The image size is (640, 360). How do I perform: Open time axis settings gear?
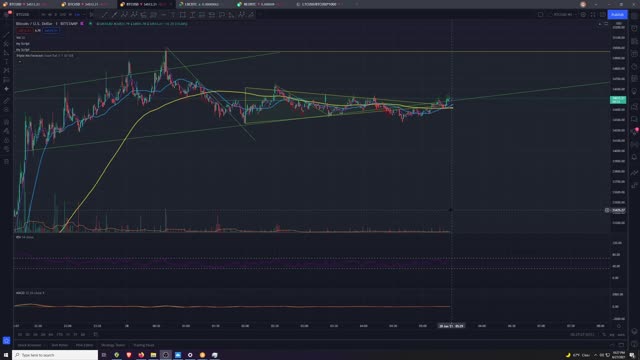(x=619, y=326)
